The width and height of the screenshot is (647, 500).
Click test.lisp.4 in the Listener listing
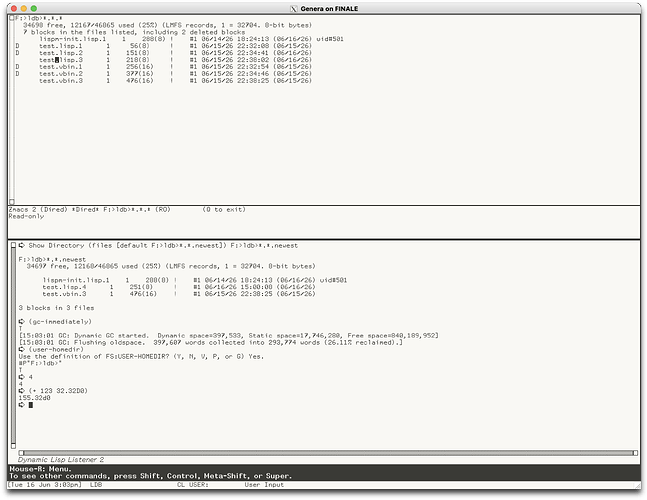tap(64, 287)
